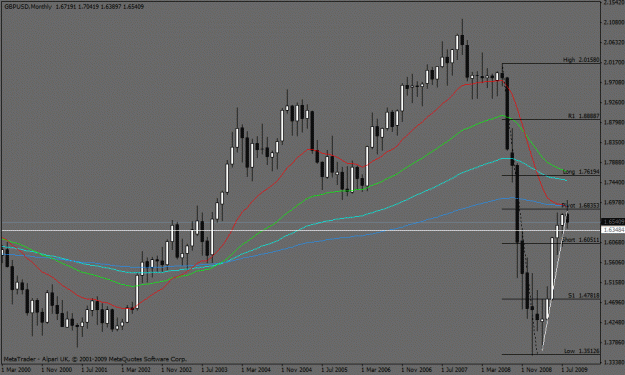The height and width of the screenshot is (375, 625).
Task: Select the "R1 1.88887" resistance label
Action: 584,116
